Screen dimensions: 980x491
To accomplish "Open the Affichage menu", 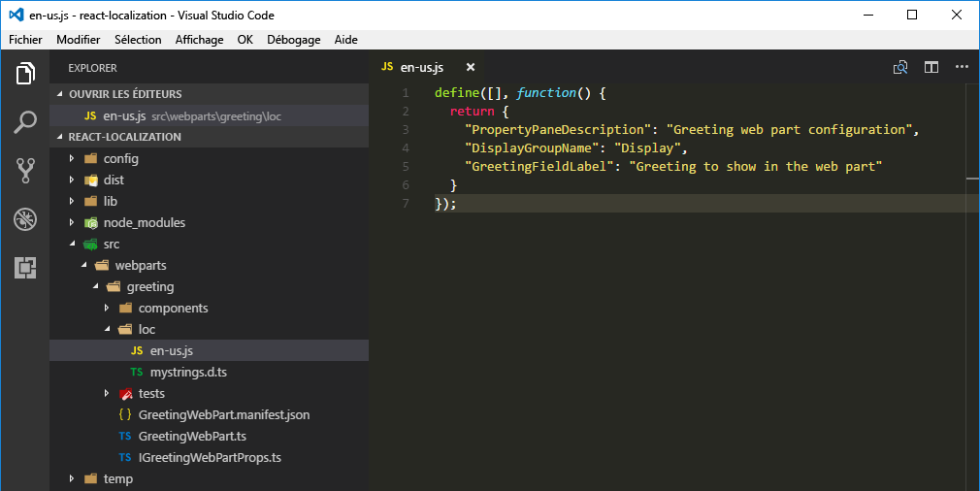I will click(199, 40).
